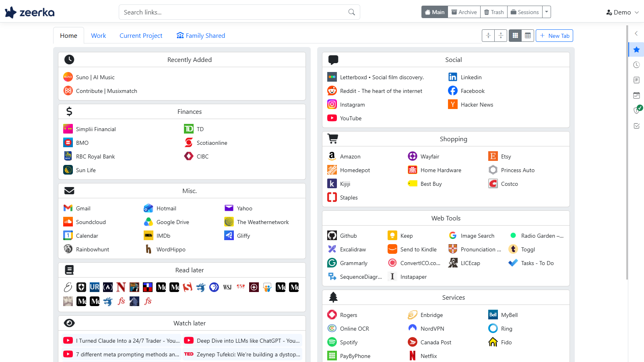This screenshot has width=644, height=362.
Task: Open the Tasks - To Do link
Action: coord(537,263)
